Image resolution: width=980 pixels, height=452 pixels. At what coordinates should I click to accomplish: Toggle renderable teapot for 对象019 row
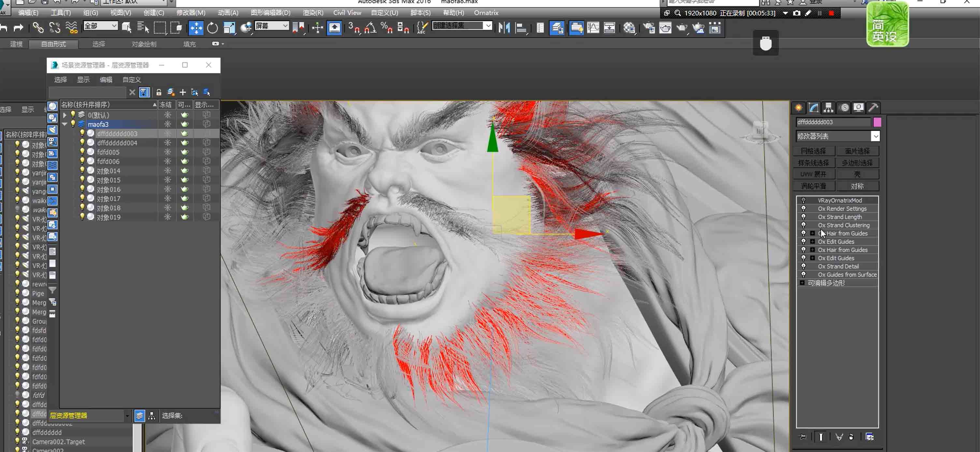[184, 217]
